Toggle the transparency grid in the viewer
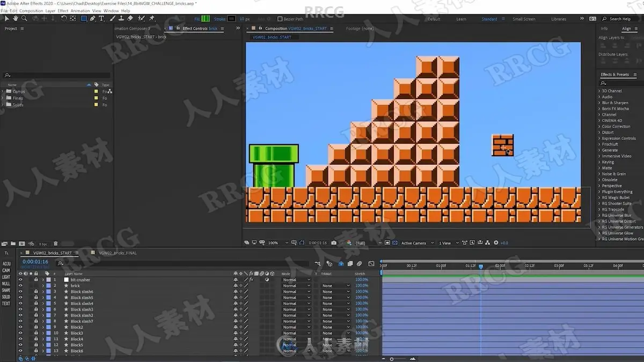This screenshot has height=362, width=644. pos(395,243)
